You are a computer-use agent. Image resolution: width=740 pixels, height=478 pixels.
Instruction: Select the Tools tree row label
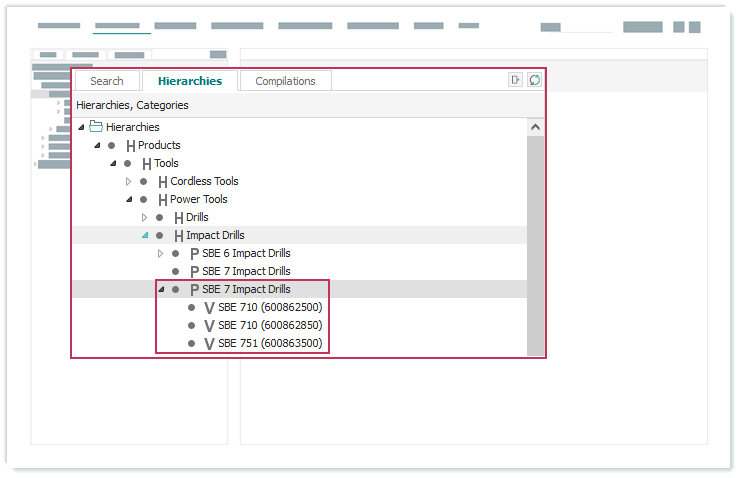click(166, 163)
